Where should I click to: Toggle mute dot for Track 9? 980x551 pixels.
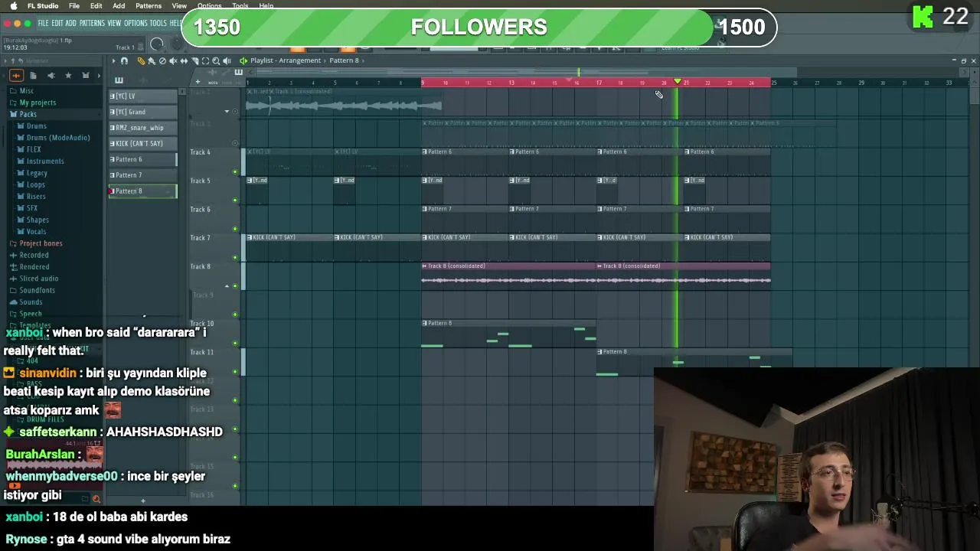235,315
